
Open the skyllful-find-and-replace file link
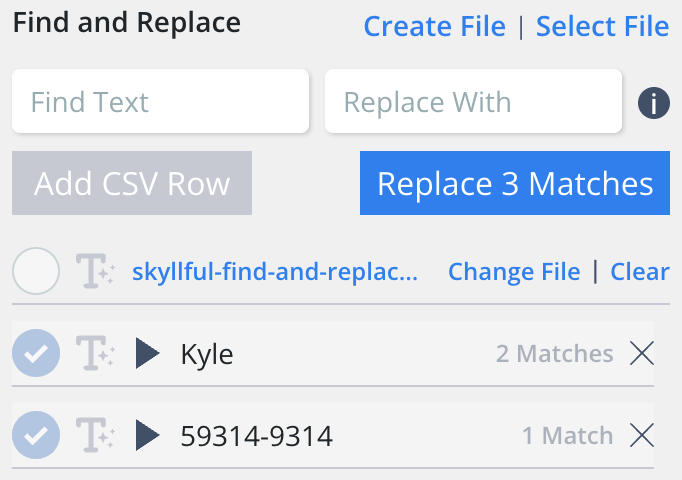click(x=275, y=272)
